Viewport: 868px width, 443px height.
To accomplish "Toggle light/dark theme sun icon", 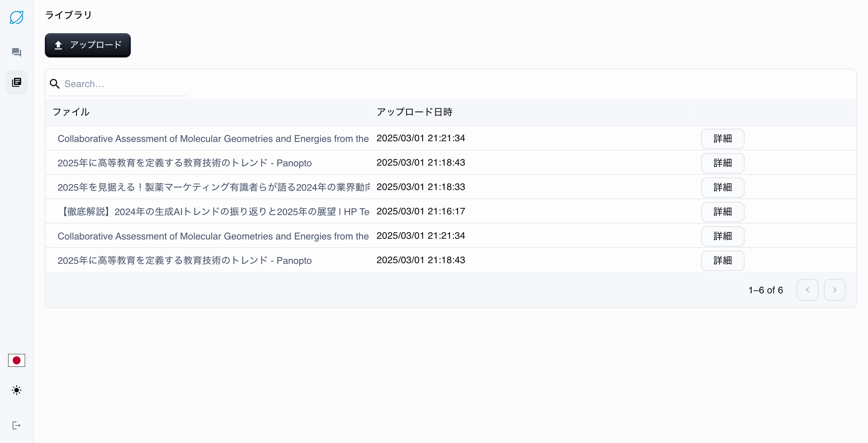I will coord(16,390).
